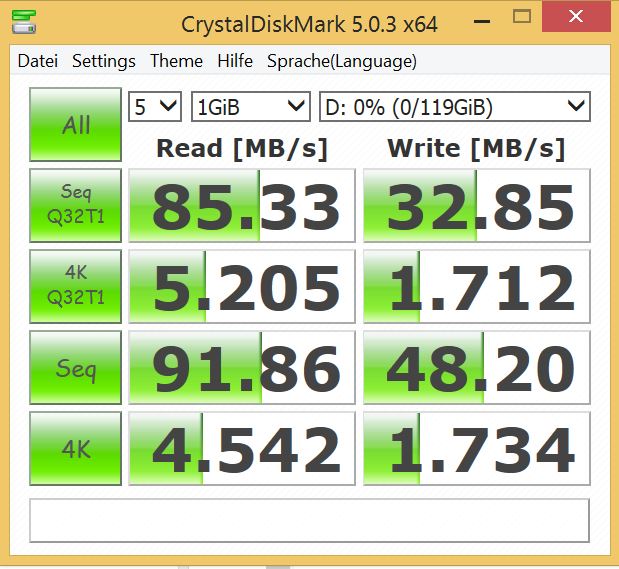Run the plain Seq test button
619x569 pixels.
(76, 368)
